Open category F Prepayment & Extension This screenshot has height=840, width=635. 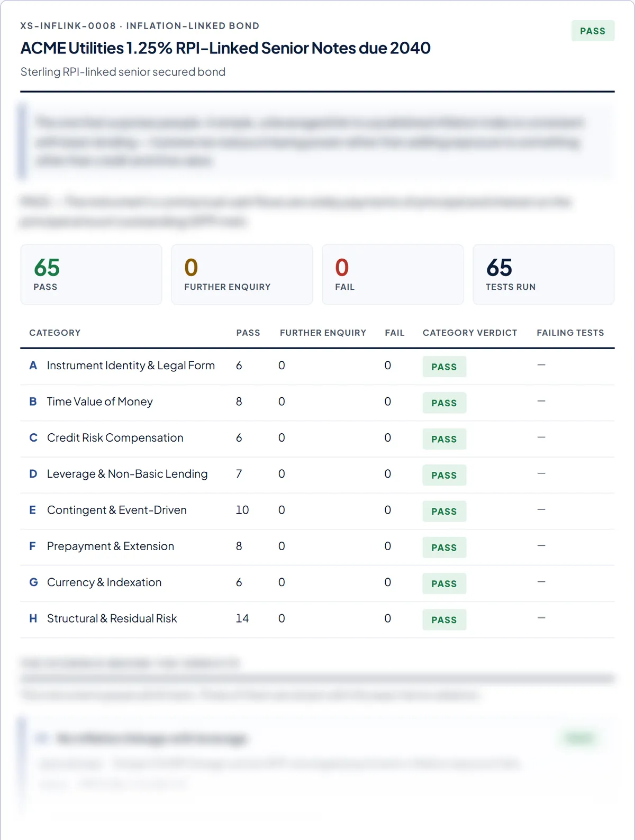317,547
